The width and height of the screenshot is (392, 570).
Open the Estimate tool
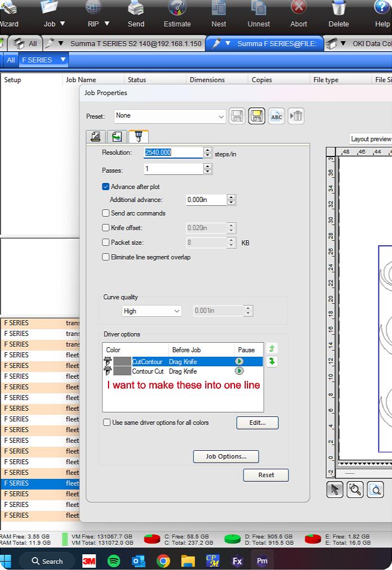[177, 9]
